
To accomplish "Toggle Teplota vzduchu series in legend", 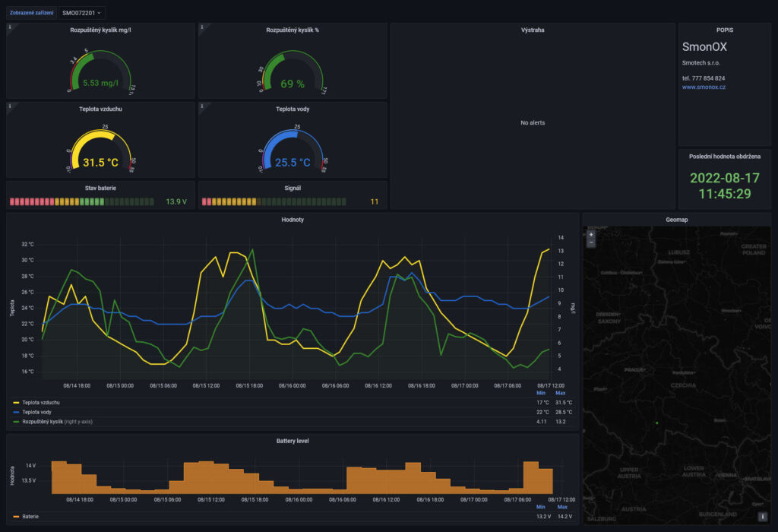I will pyautogui.click(x=41, y=402).
